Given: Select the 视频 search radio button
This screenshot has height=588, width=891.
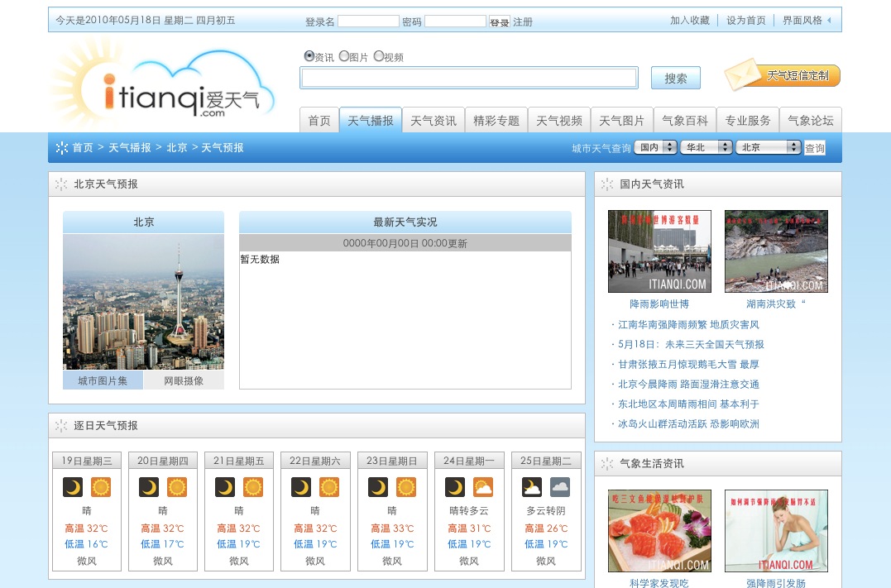Looking at the screenshot, I should [x=379, y=56].
